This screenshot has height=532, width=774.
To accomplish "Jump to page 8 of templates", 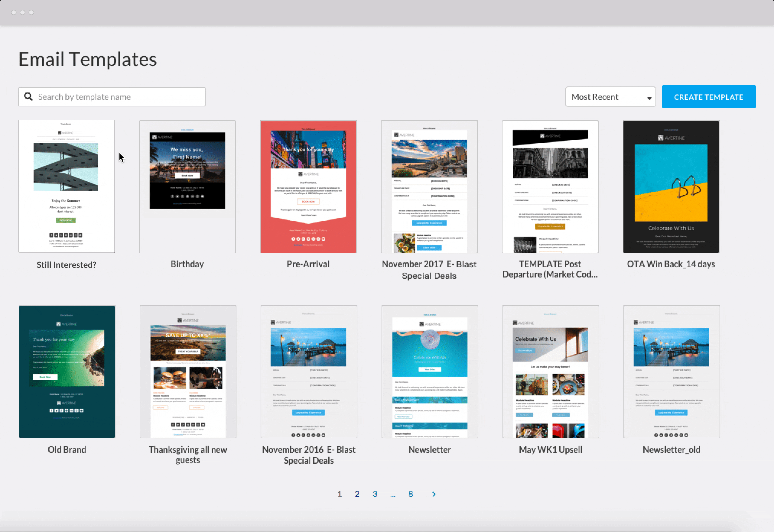I will click(x=411, y=494).
